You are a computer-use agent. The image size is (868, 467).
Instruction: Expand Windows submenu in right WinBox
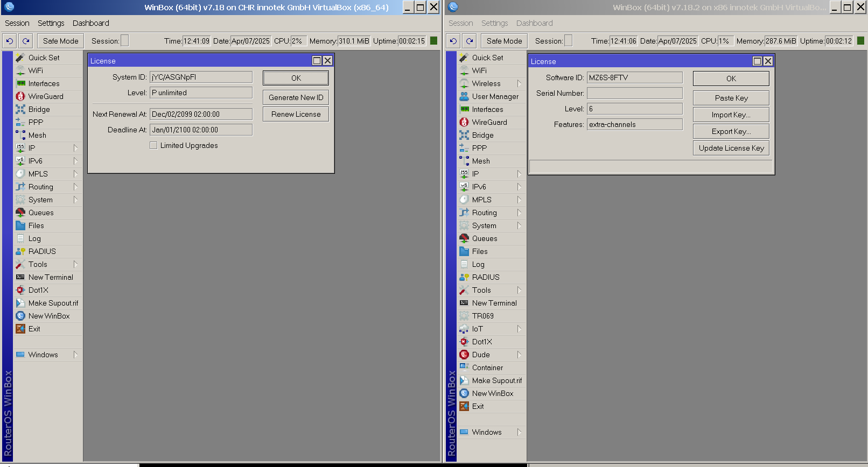point(519,432)
